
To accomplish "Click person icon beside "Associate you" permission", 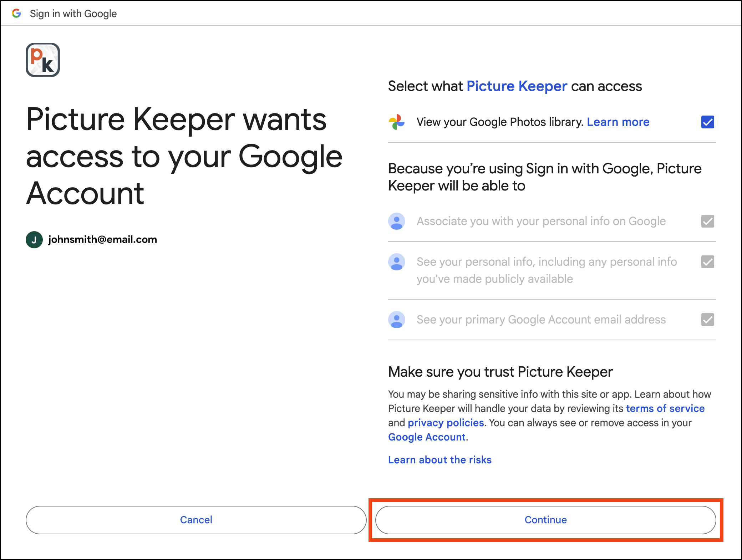I will tap(397, 221).
